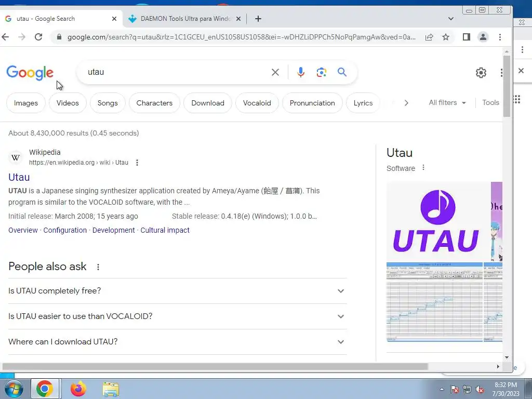
Task: Open Google quick settings gear
Action: click(x=481, y=73)
